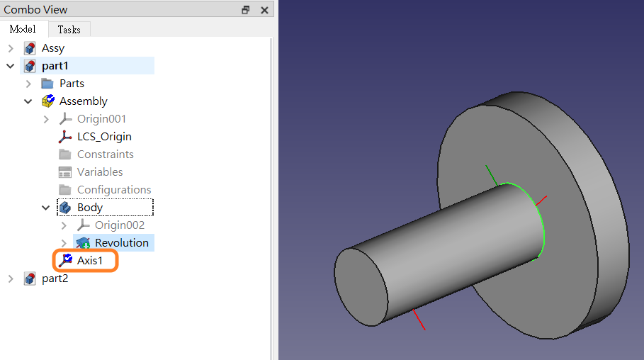Click the part1 document icon
Screen dimensions: 644x360
(x=30, y=66)
